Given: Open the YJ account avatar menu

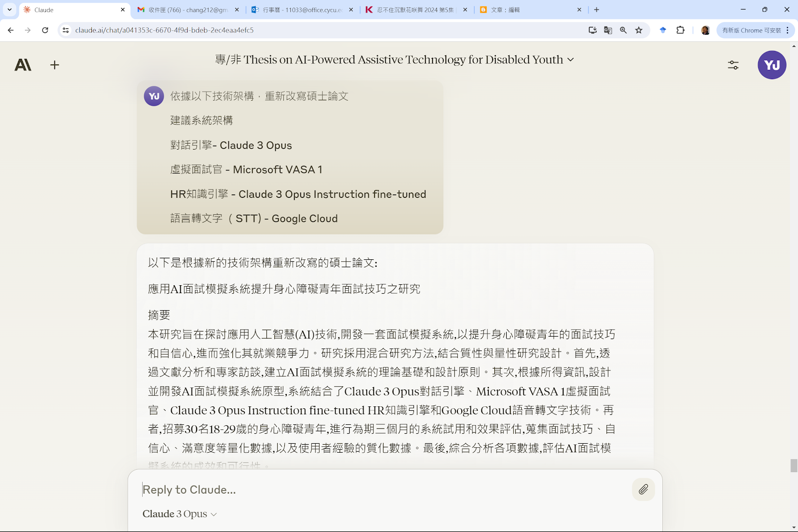Looking at the screenshot, I should point(772,65).
